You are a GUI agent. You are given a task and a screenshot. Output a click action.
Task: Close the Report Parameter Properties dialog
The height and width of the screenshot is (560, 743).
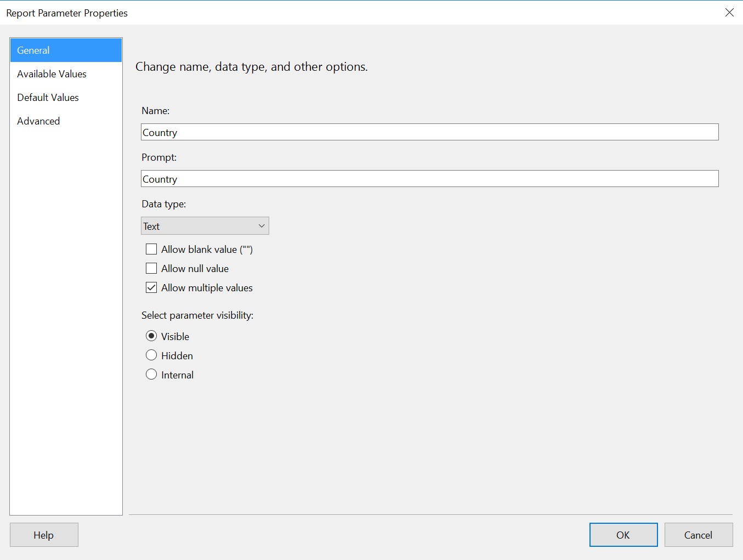[729, 13]
